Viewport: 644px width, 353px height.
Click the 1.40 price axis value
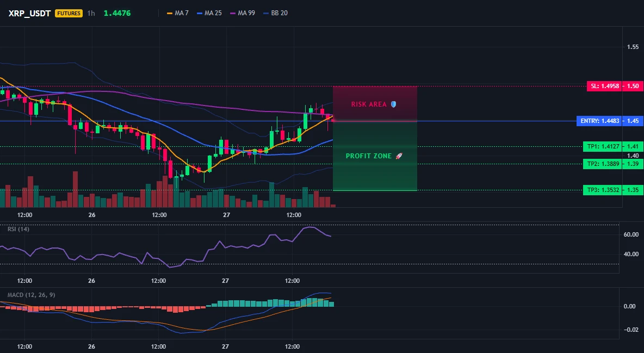[x=633, y=156]
